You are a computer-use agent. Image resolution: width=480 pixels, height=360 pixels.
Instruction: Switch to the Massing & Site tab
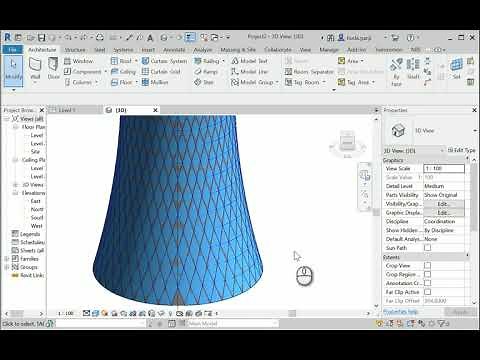point(238,50)
